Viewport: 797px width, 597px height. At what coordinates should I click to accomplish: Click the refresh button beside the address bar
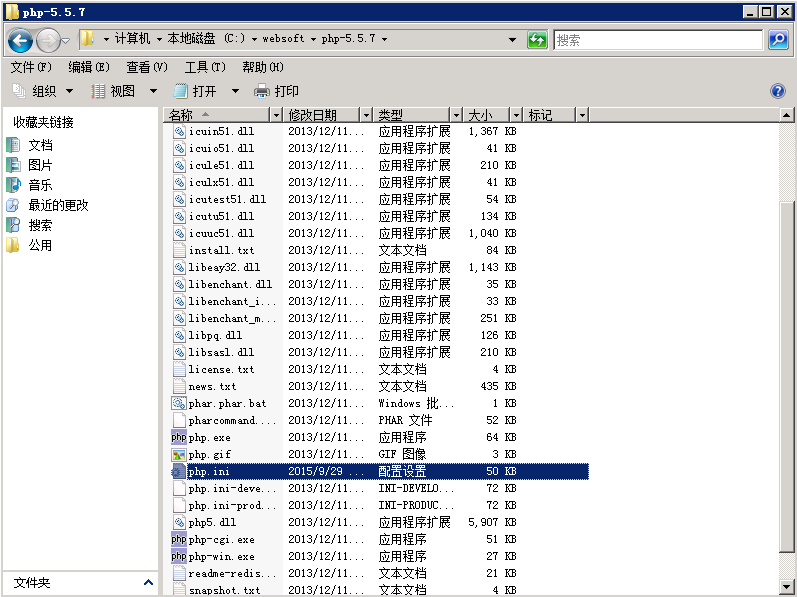pyautogui.click(x=537, y=40)
